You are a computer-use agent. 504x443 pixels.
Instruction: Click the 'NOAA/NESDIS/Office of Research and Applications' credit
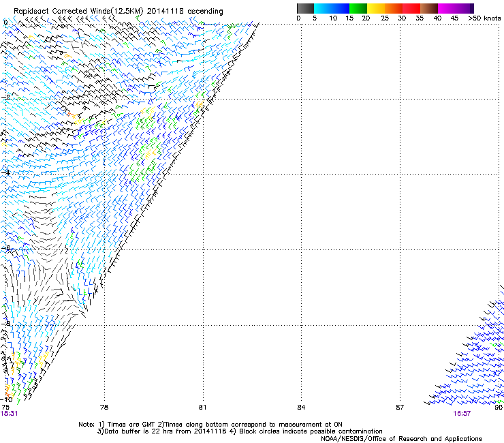tap(401, 439)
